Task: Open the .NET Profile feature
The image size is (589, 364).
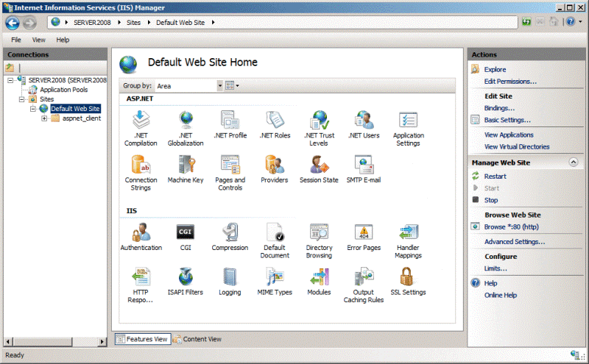Action: pos(230,124)
